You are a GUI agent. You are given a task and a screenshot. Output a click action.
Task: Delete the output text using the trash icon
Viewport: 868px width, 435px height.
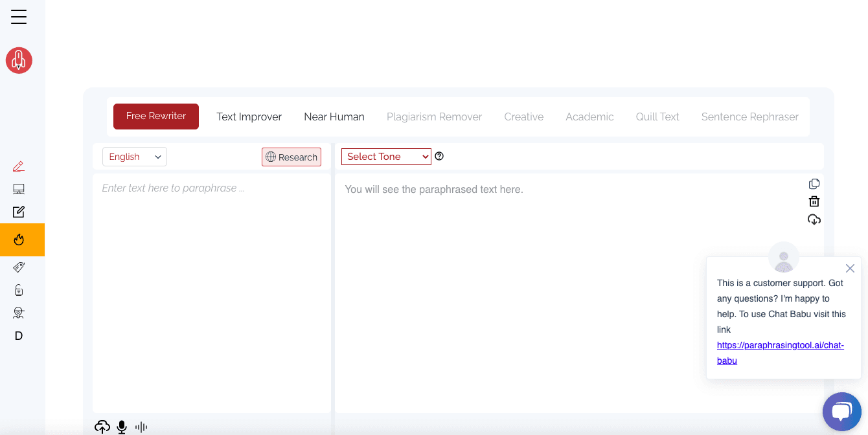814,201
